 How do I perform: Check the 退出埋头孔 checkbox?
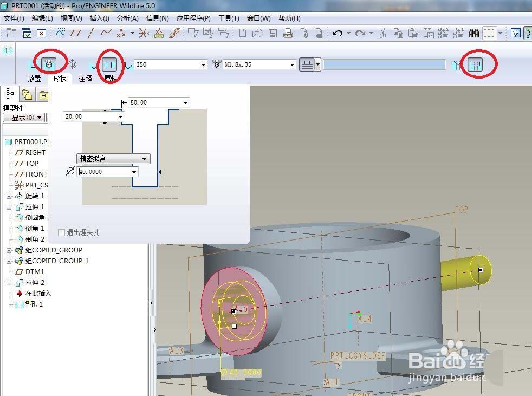click(61, 233)
